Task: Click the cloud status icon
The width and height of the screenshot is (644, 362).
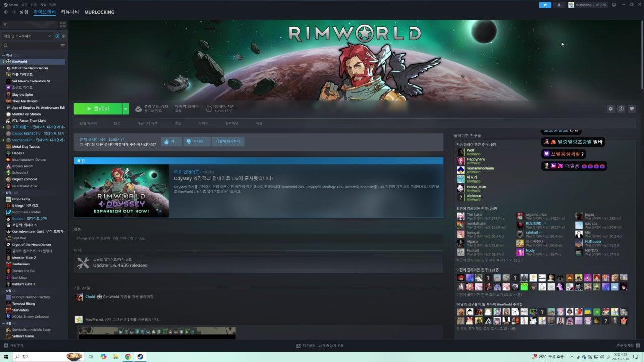Action: [138, 109]
